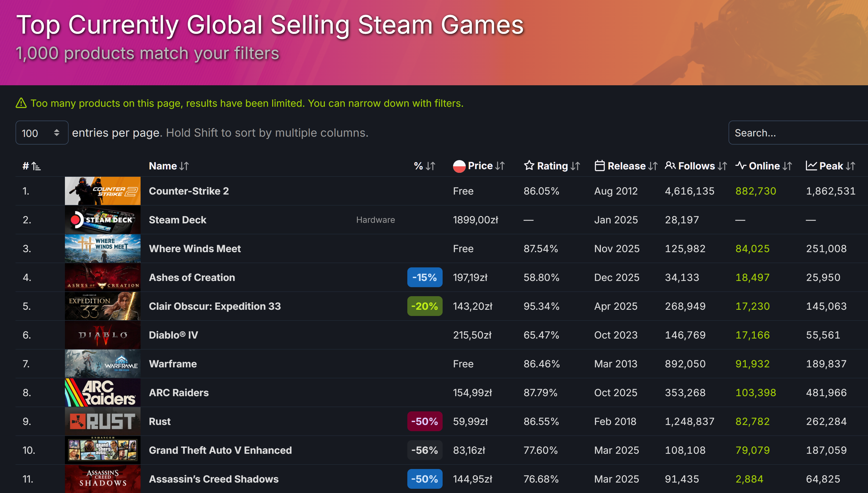Open Clair Obscur: Expedition 33's page

tap(215, 306)
